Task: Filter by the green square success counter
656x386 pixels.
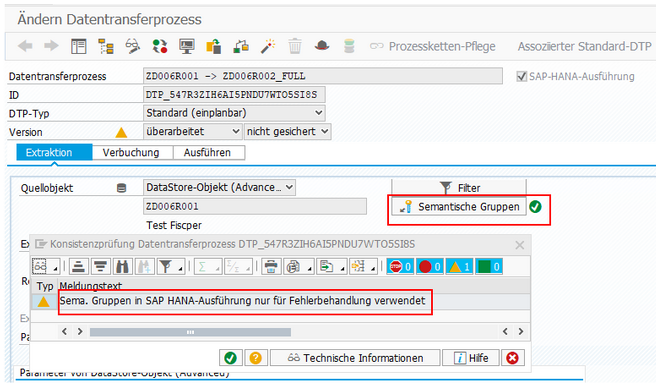Action: pos(489,266)
